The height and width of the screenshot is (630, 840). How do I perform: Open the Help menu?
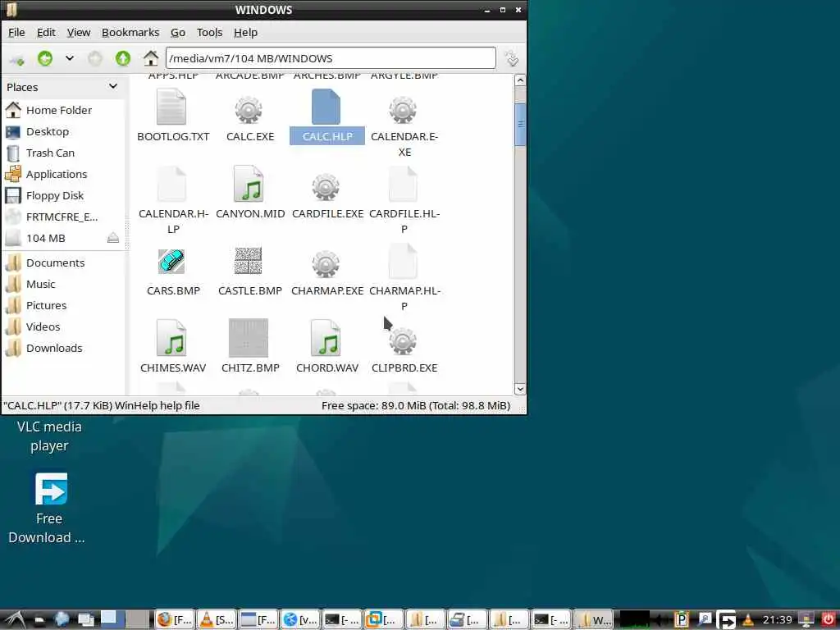point(246,33)
